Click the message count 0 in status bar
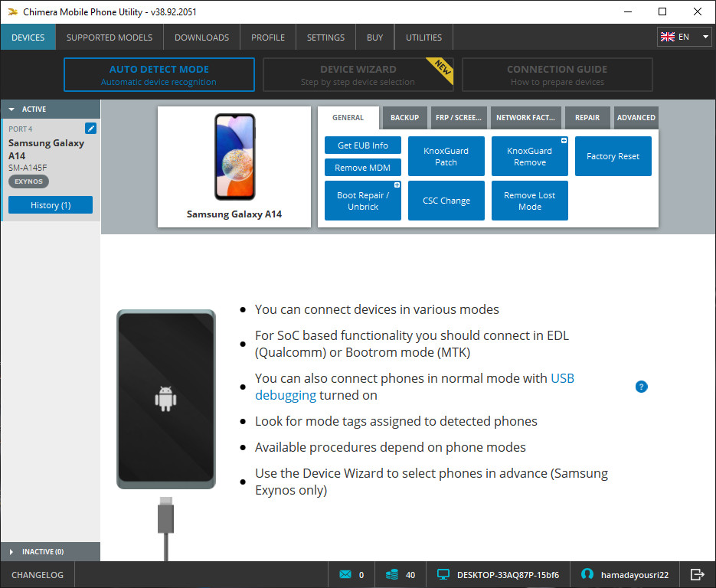The width and height of the screenshot is (716, 588). 361,575
